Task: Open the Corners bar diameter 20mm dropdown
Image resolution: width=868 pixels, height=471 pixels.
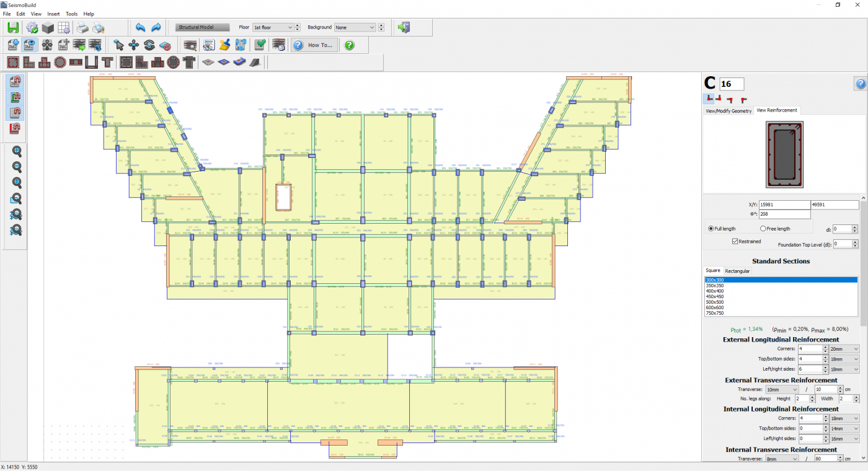Action: (x=844, y=349)
